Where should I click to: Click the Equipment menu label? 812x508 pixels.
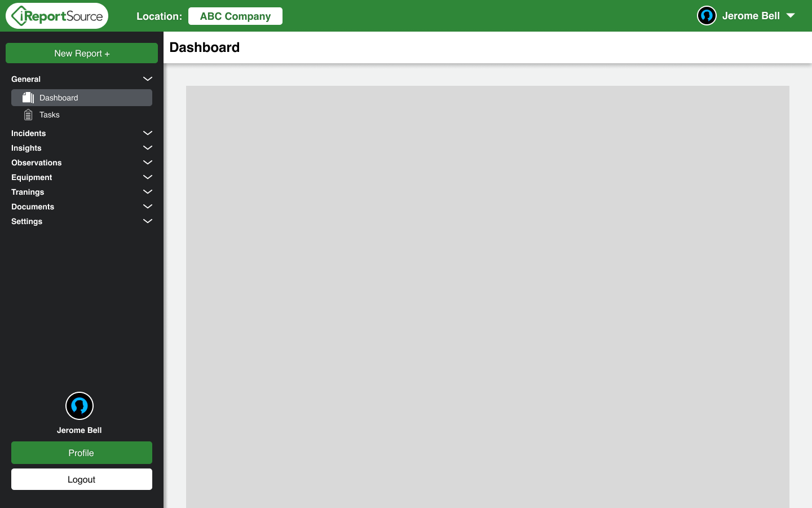pos(32,177)
